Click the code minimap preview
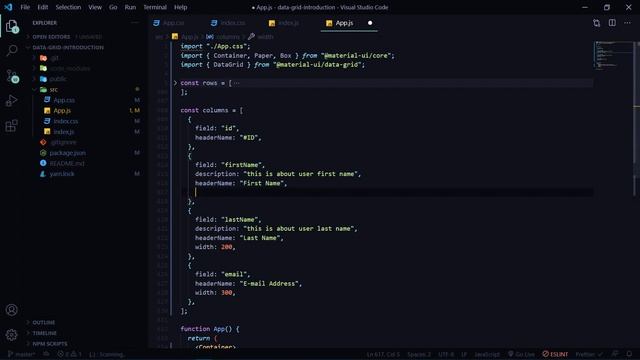 click(613, 55)
